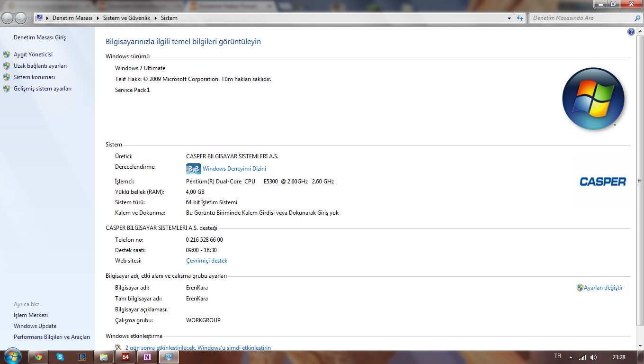644x364 pixels.
Task: Click support hours 09:00 - 18:30
Action: pyautogui.click(x=201, y=250)
